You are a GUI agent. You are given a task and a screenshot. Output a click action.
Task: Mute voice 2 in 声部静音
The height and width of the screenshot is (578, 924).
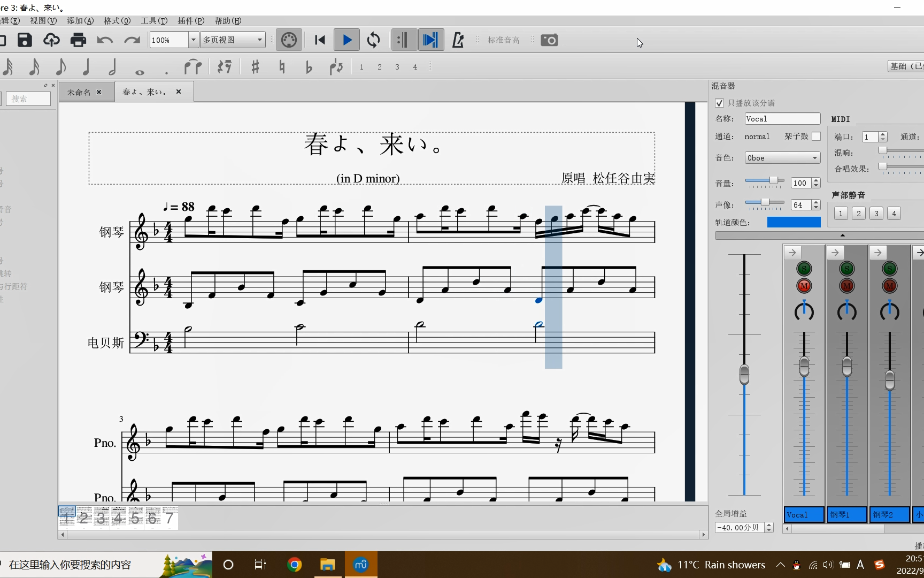click(x=858, y=214)
